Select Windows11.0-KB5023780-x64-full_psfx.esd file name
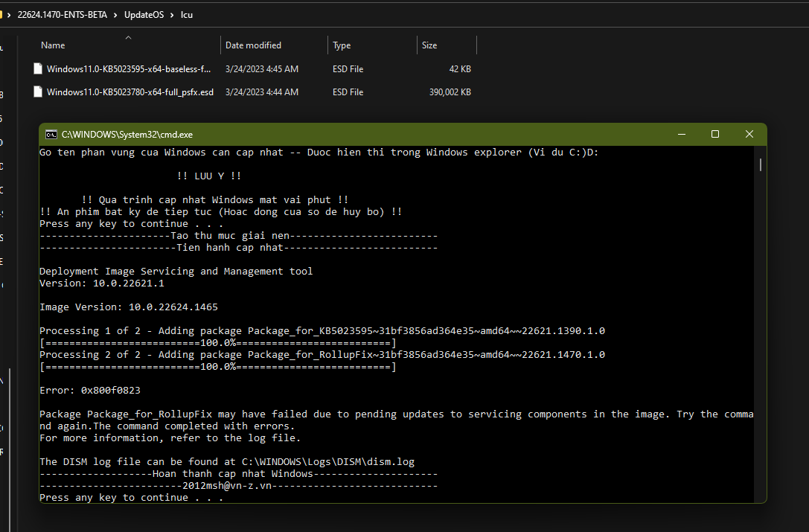The image size is (809, 532). pos(130,92)
